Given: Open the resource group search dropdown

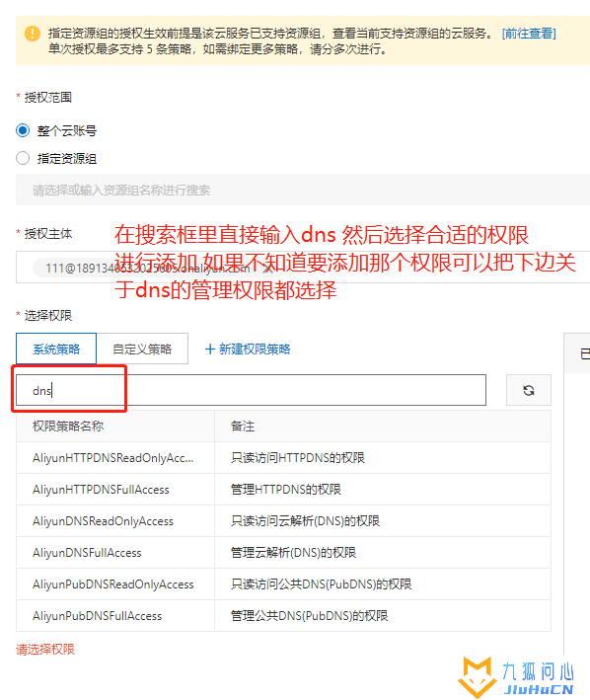Looking at the screenshot, I should 303,191.
